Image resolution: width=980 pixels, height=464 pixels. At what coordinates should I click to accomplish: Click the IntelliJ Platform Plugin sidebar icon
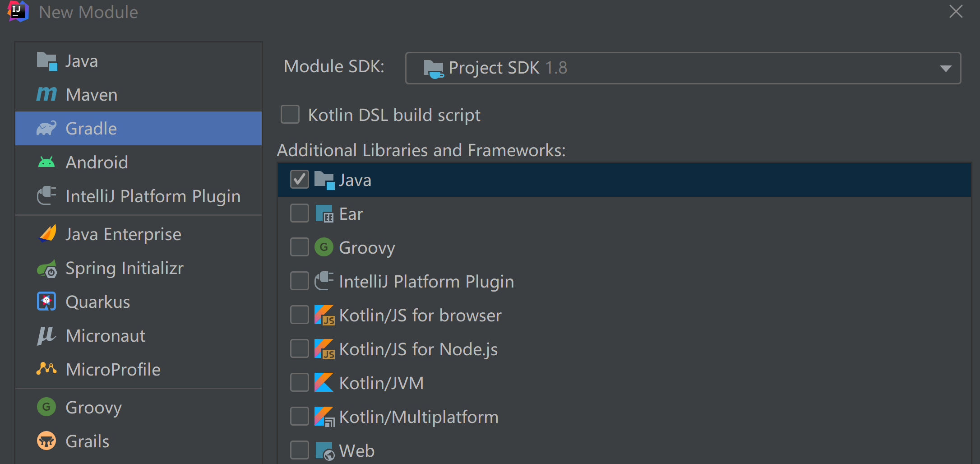tap(46, 196)
